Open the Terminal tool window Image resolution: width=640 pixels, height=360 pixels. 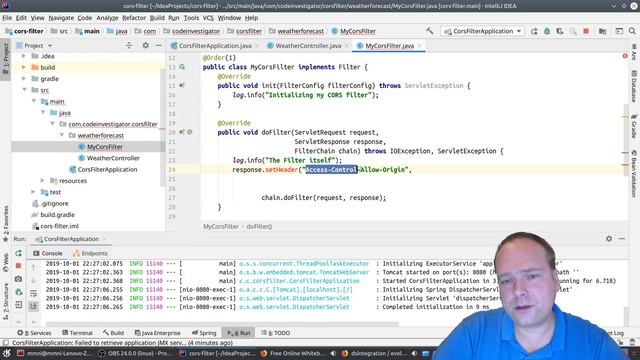tap(77, 333)
